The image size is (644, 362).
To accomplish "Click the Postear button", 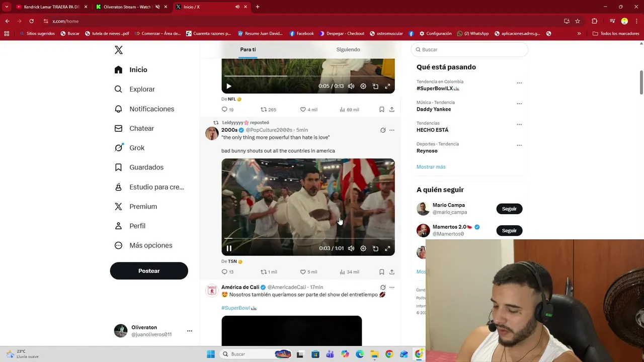I will (149, 271).
